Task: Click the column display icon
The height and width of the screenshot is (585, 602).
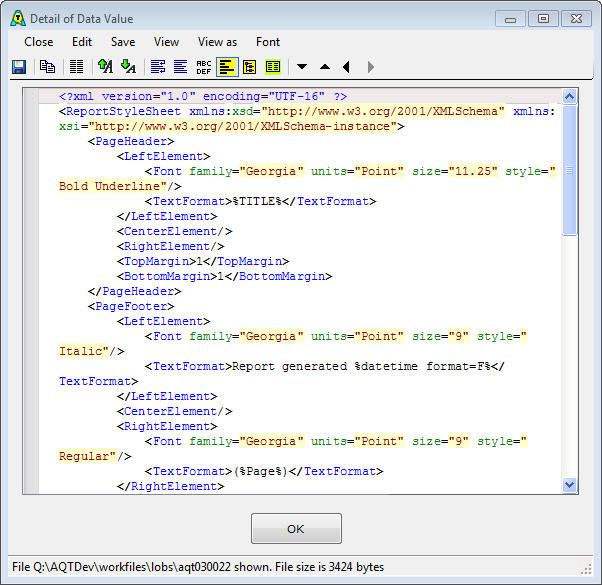Action: coord(76,67)
